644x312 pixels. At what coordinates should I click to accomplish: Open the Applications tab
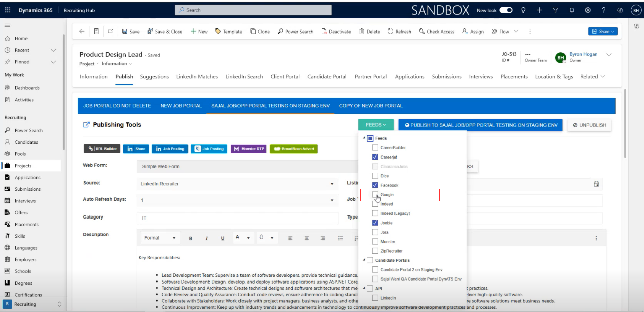tap(410, 77)
